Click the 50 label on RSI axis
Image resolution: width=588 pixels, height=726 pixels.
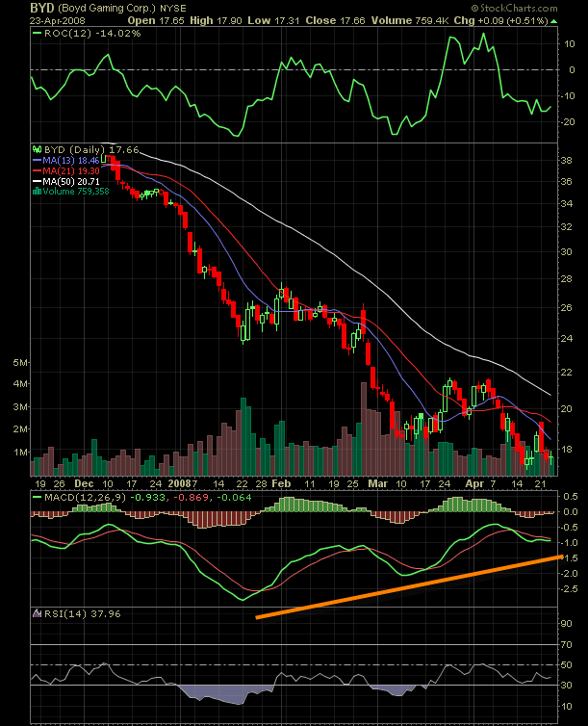pos(567,665)
